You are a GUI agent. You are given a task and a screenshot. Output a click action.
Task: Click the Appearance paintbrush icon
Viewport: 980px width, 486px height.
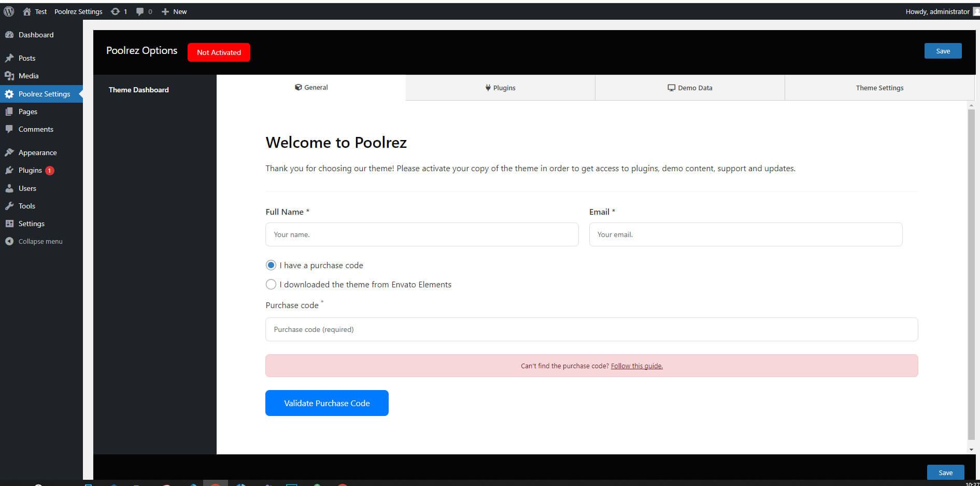click(9, 152)
